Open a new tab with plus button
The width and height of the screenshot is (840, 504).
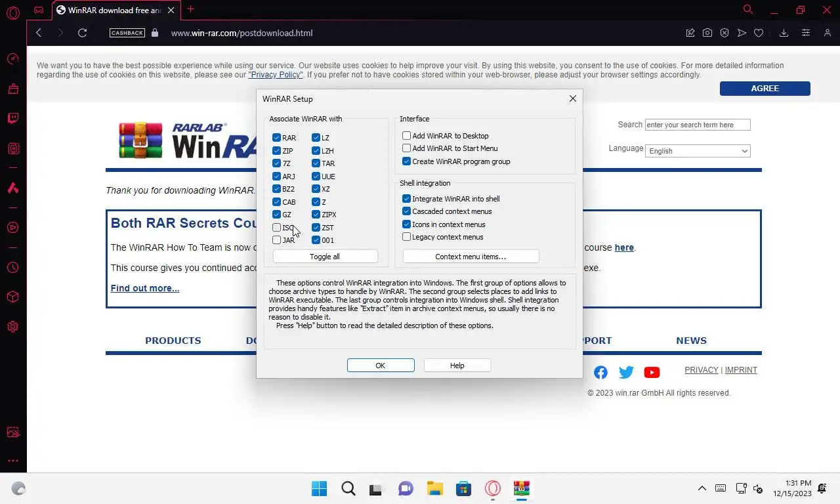191,9
